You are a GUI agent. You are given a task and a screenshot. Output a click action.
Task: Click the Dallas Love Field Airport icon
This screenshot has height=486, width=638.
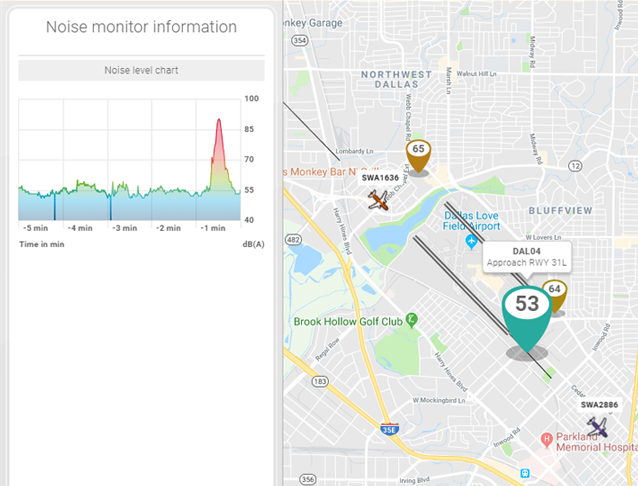(471, 245)
